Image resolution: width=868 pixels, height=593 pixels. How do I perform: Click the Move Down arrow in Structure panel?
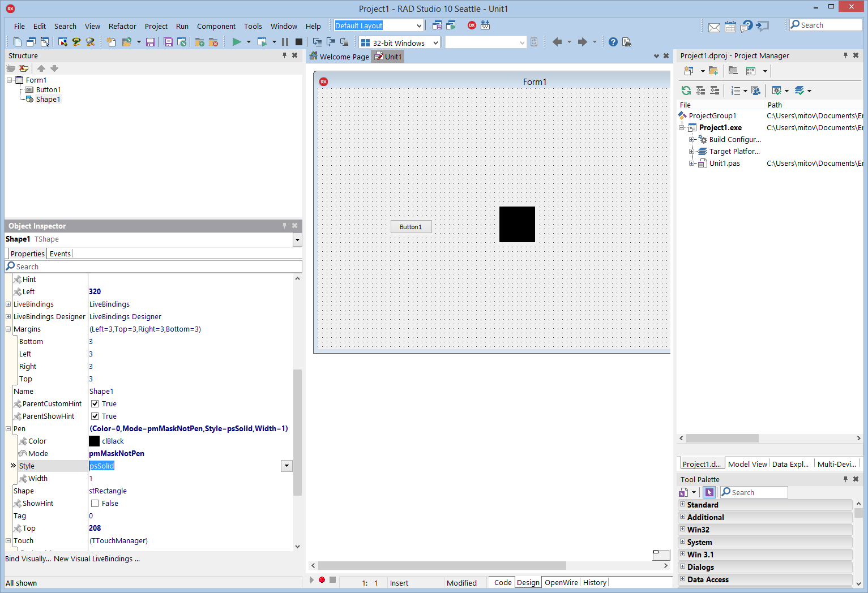[54, 68]
